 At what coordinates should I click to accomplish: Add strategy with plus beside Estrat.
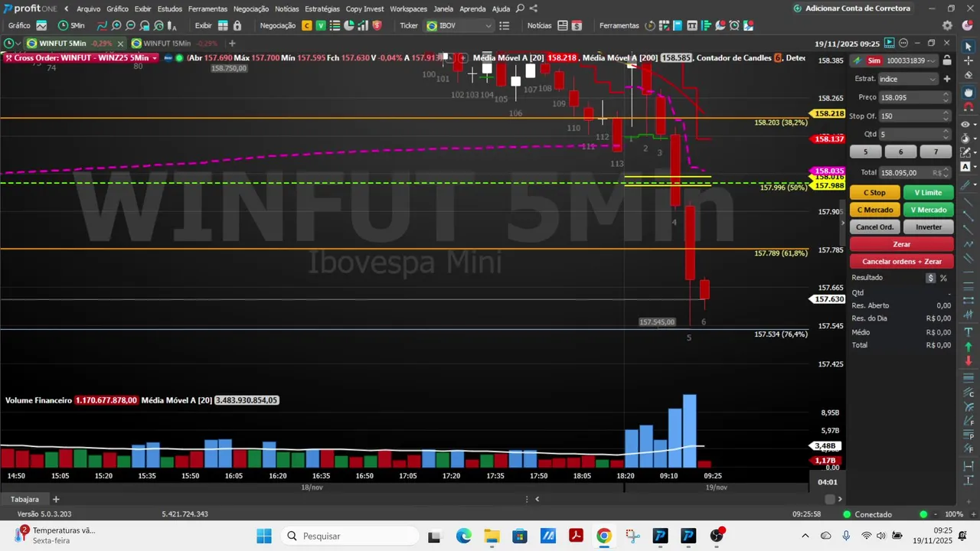click(947, 79)
